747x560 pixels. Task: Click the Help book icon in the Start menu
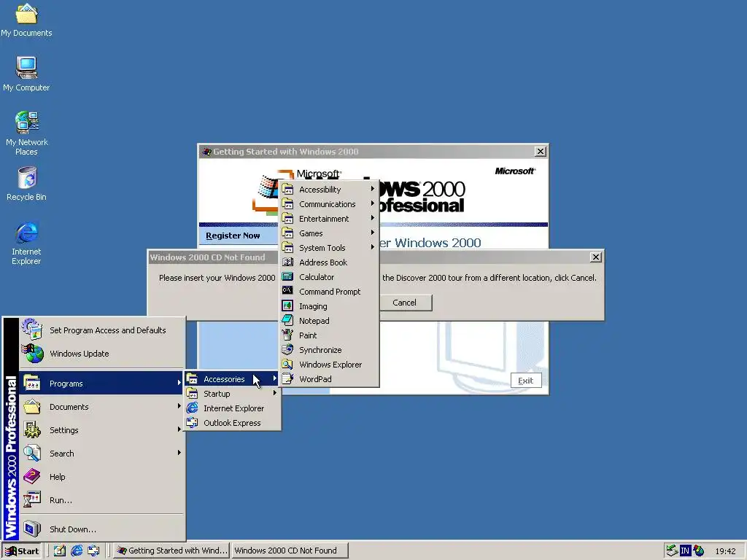click(x=32, y=476)
